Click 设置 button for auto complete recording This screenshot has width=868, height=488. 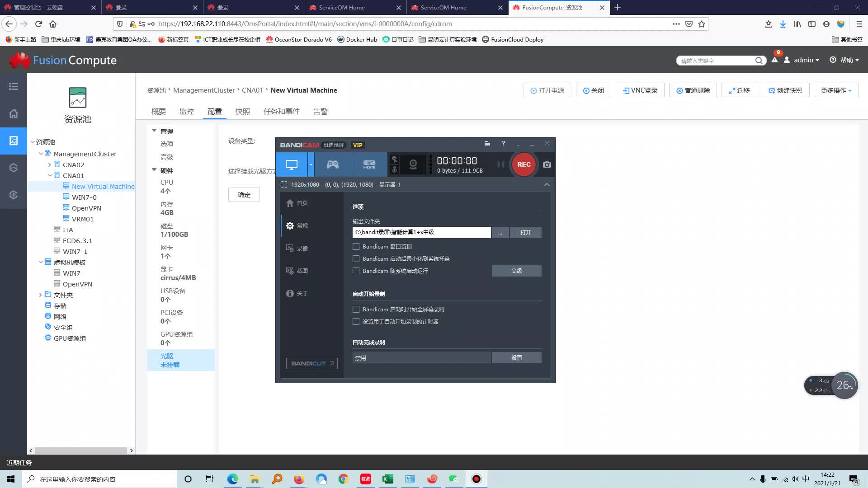point(516,358)
